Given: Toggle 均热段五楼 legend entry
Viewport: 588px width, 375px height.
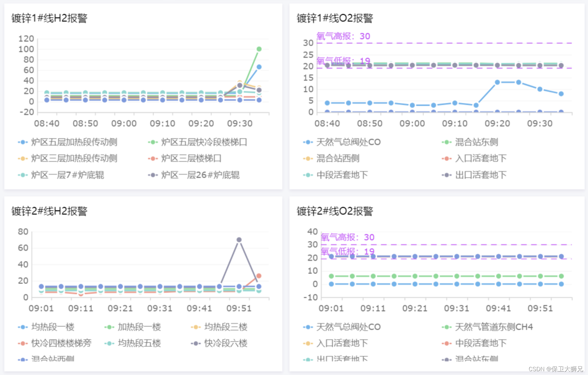Looking at the screenshot, I should click(133, 343).
